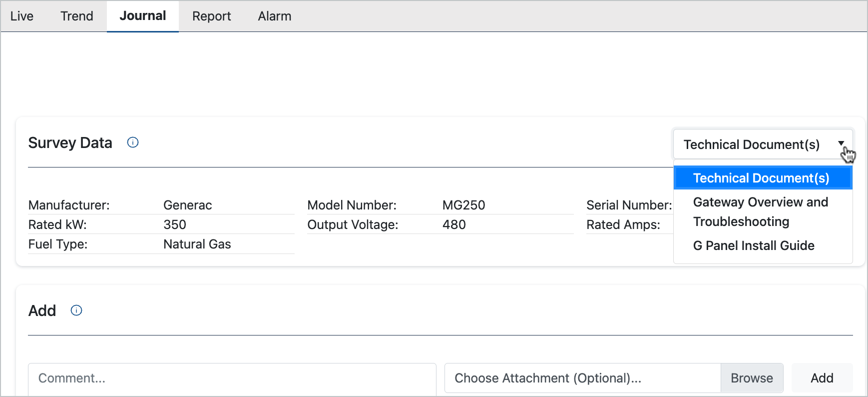The height and width of the screenshot is (397, 868).
Task: Click the Choose Attachment (Optional) field
Action: tap(582, 378)
